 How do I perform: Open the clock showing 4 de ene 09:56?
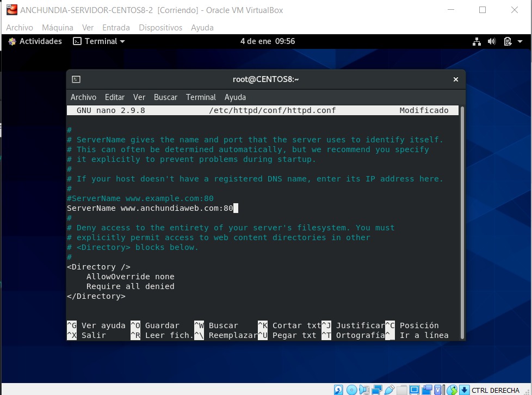(x=267, y=41)
